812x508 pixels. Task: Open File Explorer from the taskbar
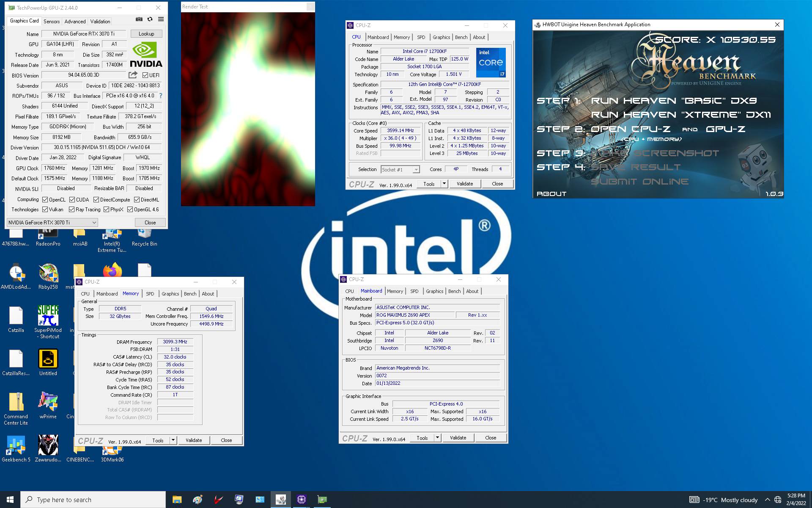177,500
